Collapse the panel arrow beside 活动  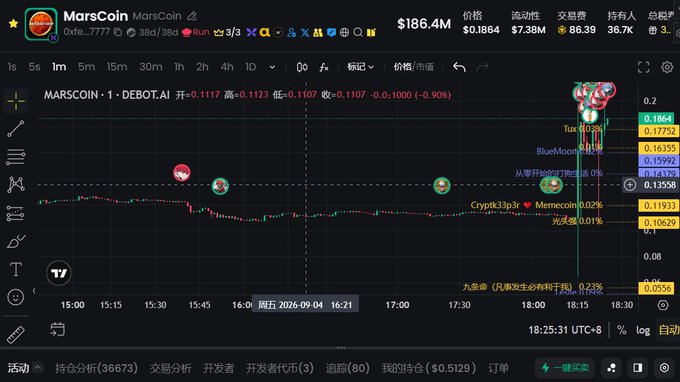[38, 368]
